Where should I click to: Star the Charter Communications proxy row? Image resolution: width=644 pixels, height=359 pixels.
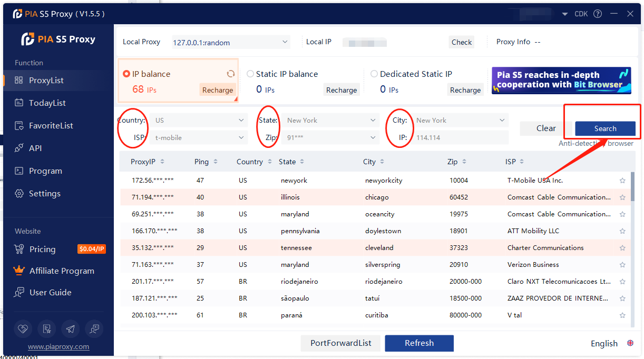[x=622, y=248]
